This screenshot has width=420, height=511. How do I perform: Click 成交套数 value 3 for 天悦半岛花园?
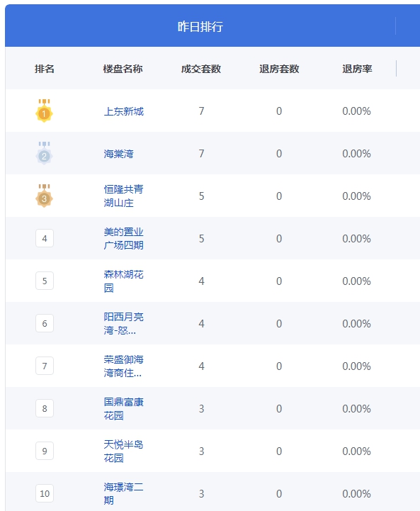(x=202, y=451)
